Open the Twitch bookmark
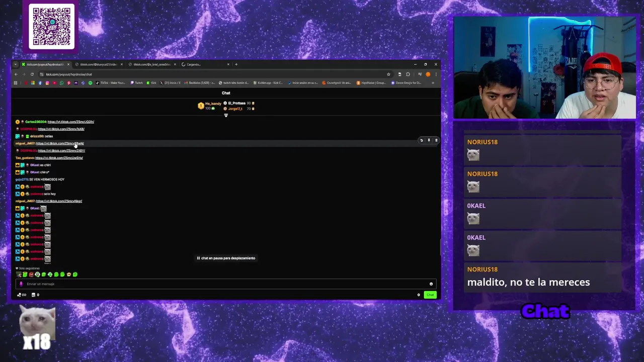The width and height of the screenshot is (644, 362). tap(137, 83)
